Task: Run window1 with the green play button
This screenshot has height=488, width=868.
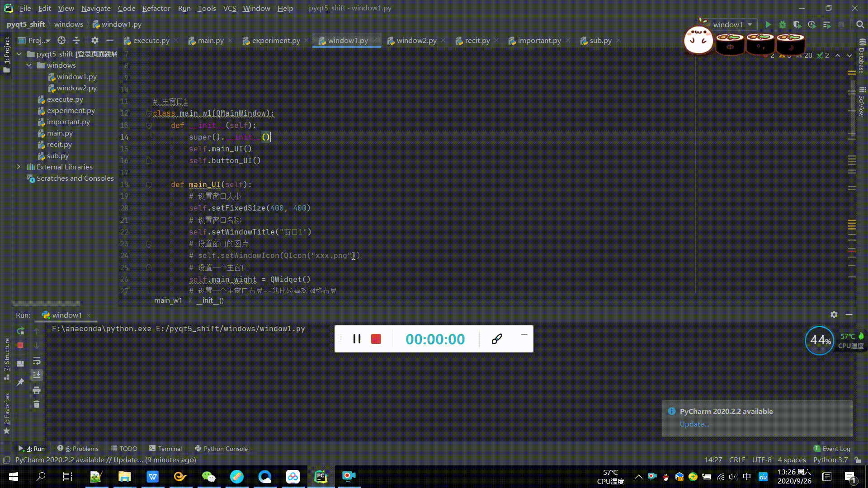Action: coord(768,24)
